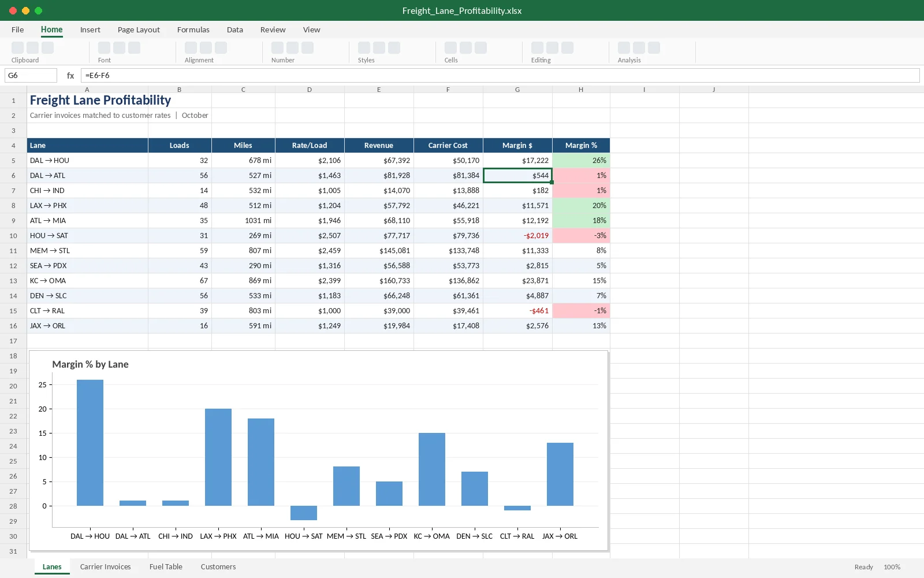The width and height of the screenshot is (924, 578).
Task: Click the LAX → PHX bar in chart
Action: tap(218, 457)
